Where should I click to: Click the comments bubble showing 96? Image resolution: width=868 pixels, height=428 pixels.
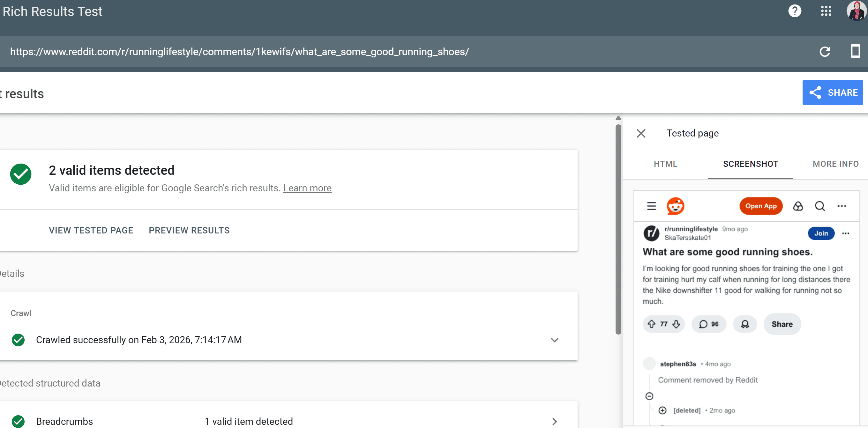click(x=709, y=324)
